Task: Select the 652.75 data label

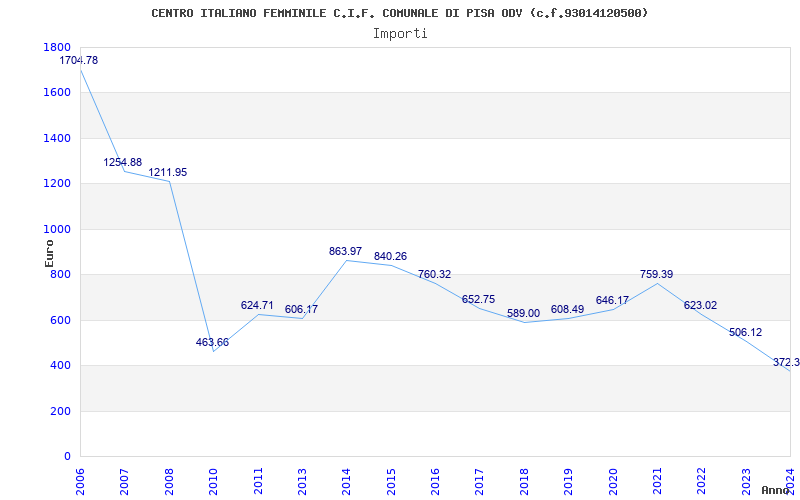Action: [479, 299]
